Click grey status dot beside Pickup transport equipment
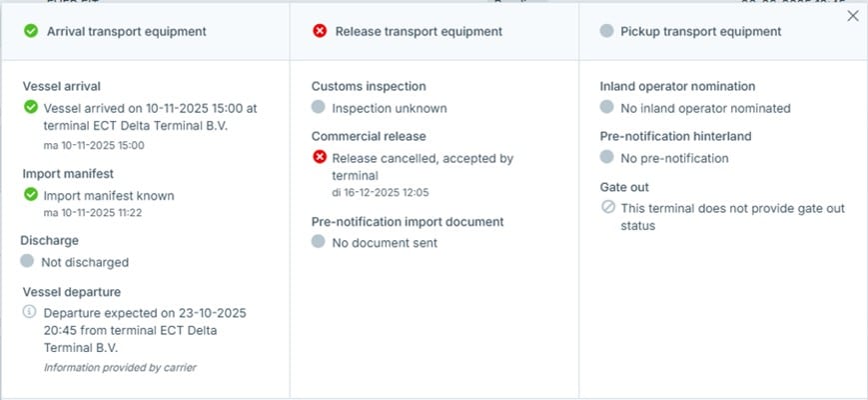 (x=606, y=31)
